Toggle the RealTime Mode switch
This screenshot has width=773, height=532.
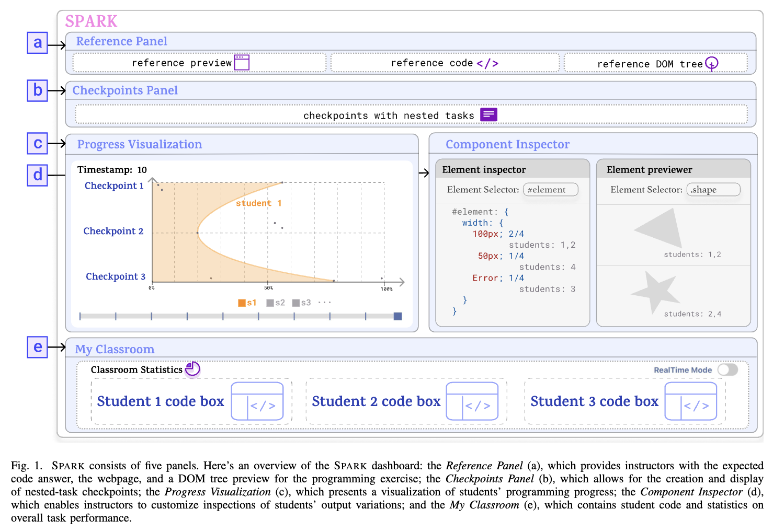(727, 370)
